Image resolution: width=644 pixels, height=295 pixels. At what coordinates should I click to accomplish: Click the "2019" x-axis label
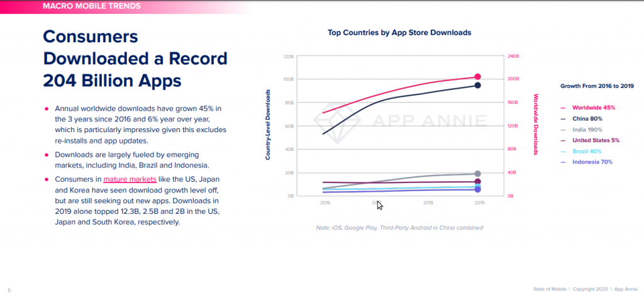point(479,203)
